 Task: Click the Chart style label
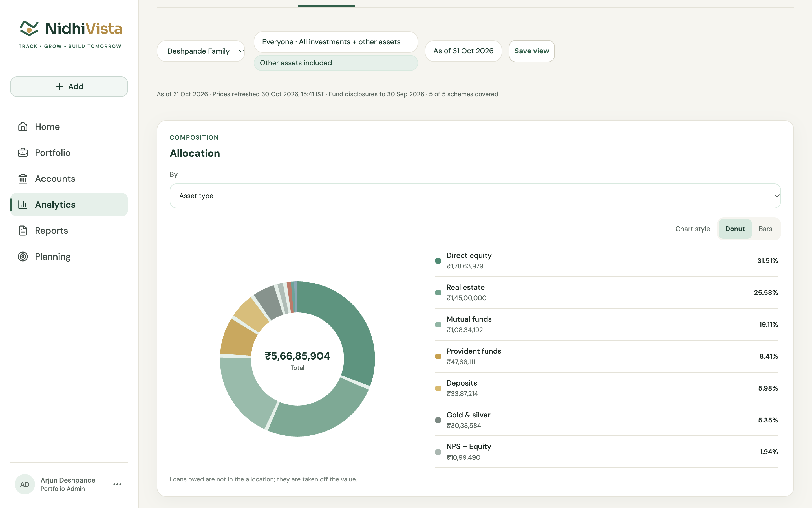pos(692,229)
